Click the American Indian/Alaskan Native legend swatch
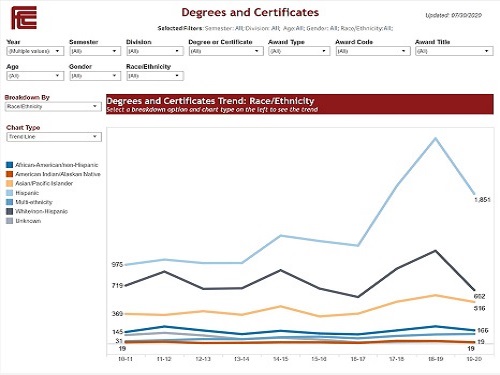The width and height of the screenshot is (500, 375). click(x=9, y=174)
